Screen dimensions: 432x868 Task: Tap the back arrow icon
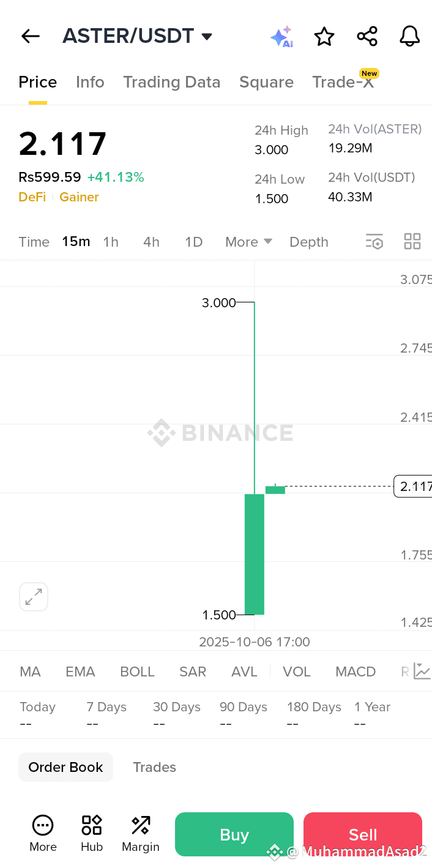pyautogui.click(x=30, y=36)
